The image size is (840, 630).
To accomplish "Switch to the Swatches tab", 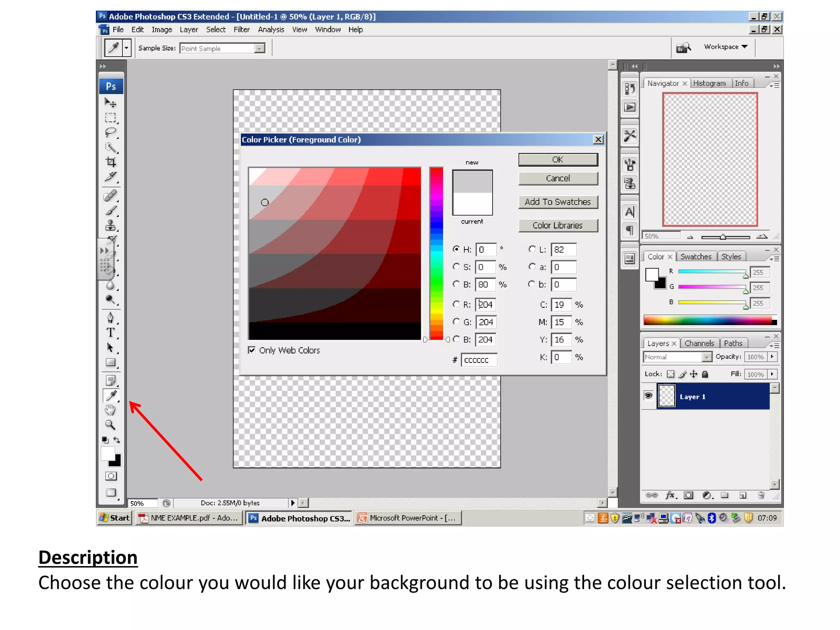I will tap(696, 257).
